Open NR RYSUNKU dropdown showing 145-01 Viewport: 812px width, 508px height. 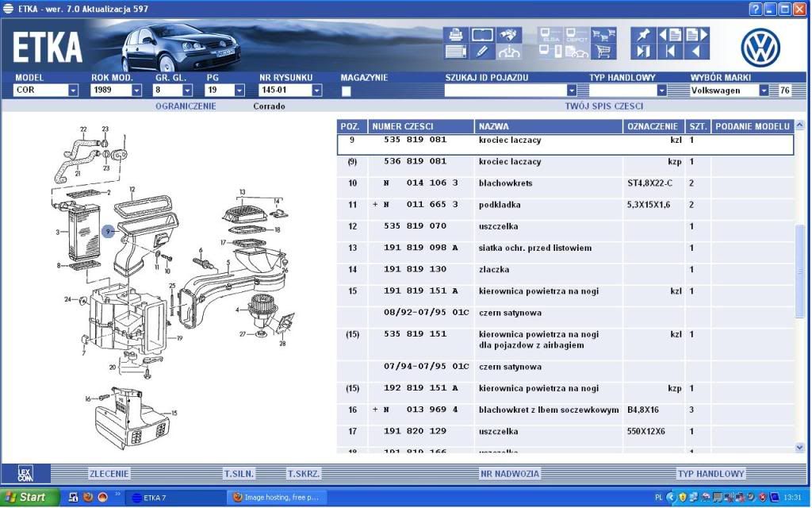pos(316,90)
